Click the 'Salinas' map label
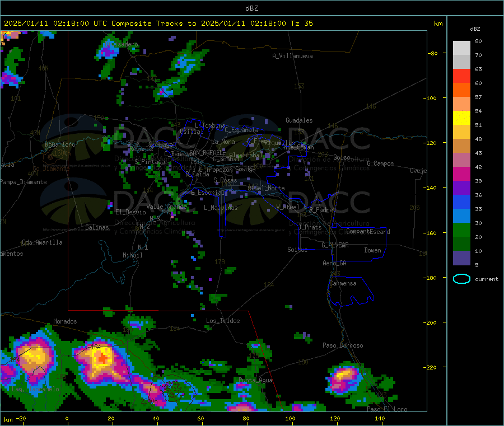The height and width of the screenshot is (426, 504). 97,227
